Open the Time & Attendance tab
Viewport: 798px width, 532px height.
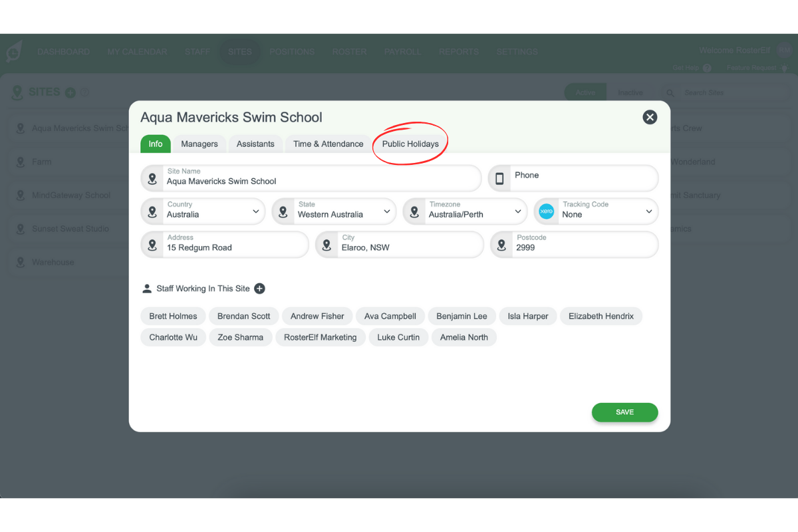click(328, 144)
